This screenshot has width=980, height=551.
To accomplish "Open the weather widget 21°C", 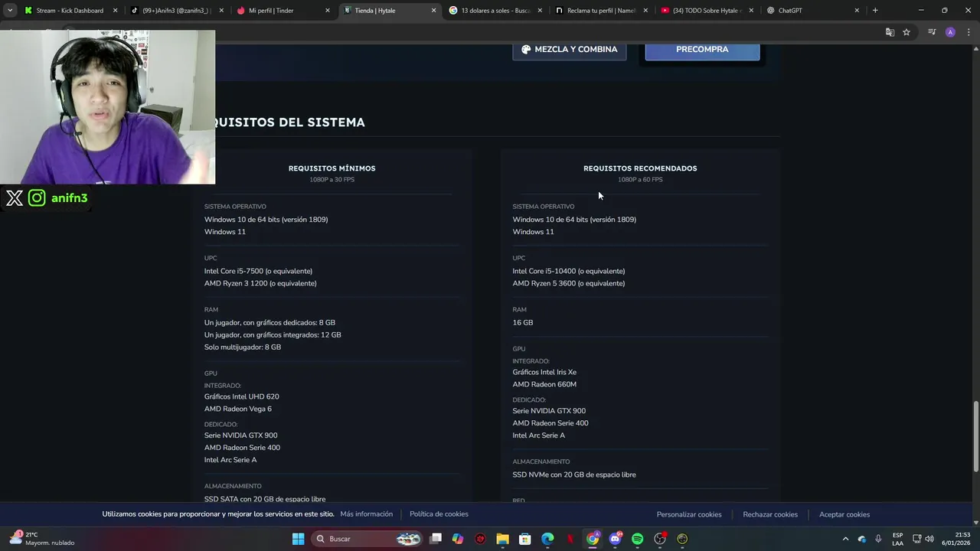I will point(43,539).
